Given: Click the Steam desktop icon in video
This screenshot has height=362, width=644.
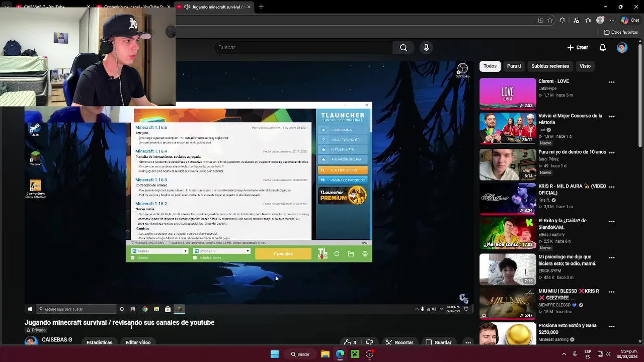Looking at the screenshot, I should click(35, 130).
